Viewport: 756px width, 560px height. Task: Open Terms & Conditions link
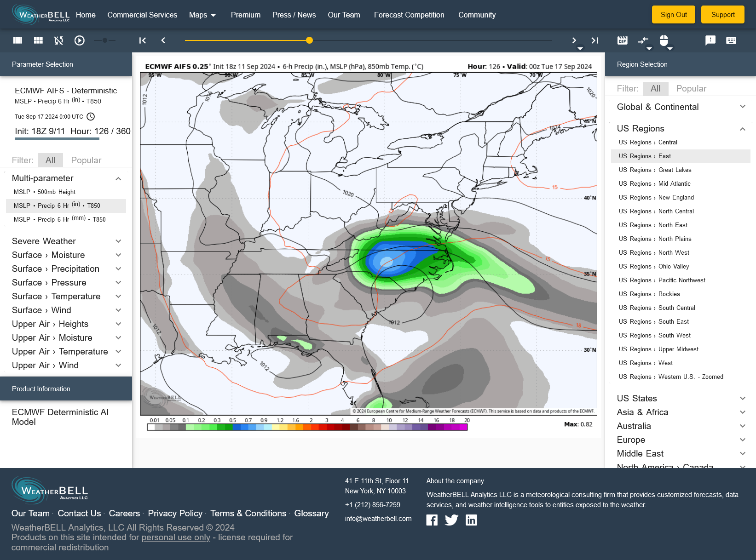click(x=248, y=514)
